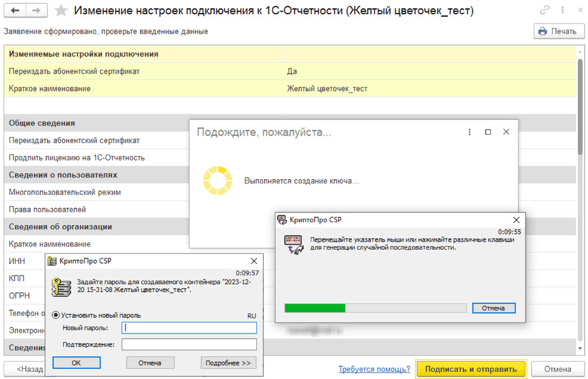Close the КриптоПро CSP random generation window
The width and height of the screenshot is (588, 379).
pos(516,220)
